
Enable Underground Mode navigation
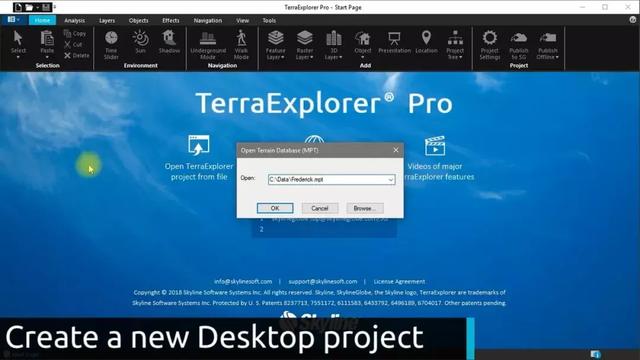[x=208, y=45]
